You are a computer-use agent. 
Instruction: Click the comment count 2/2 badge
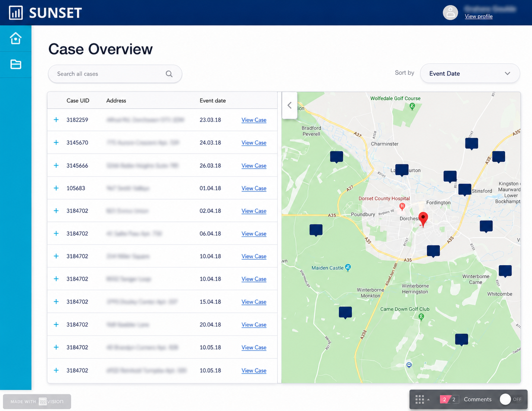pyautogui.click(x=449, y=399)
